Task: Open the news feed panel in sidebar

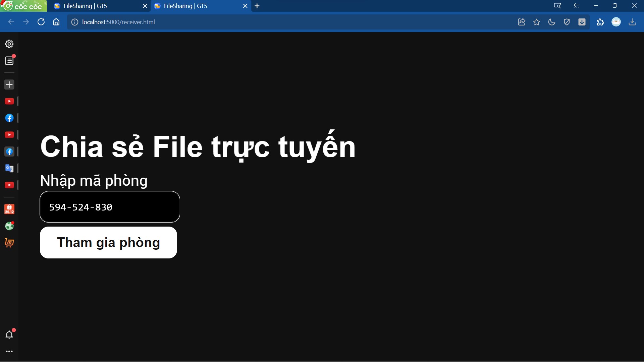Action: 9,60
